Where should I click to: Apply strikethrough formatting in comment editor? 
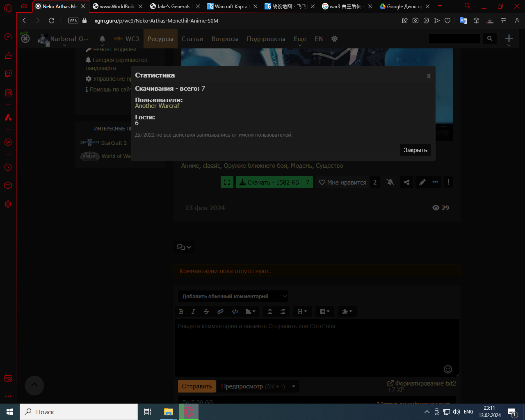[206, 311]
